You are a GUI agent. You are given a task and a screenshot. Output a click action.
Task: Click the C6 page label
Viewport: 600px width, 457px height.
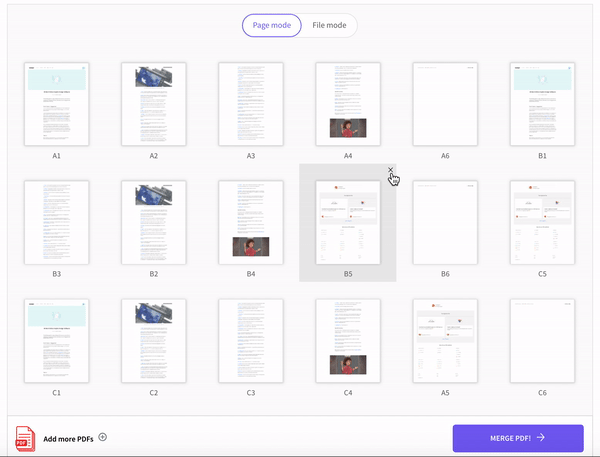click(x=542, y=393)
